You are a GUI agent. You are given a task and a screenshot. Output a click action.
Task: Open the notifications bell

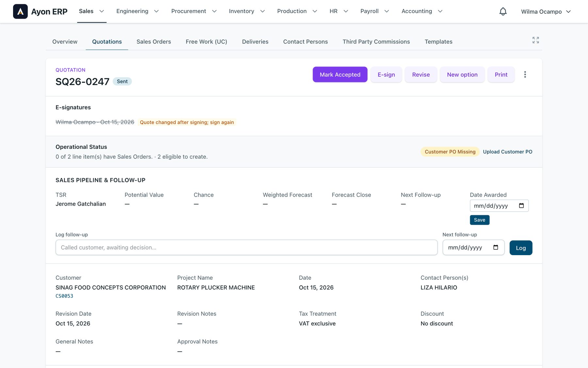pyautogui.click(x=503, y=11)
